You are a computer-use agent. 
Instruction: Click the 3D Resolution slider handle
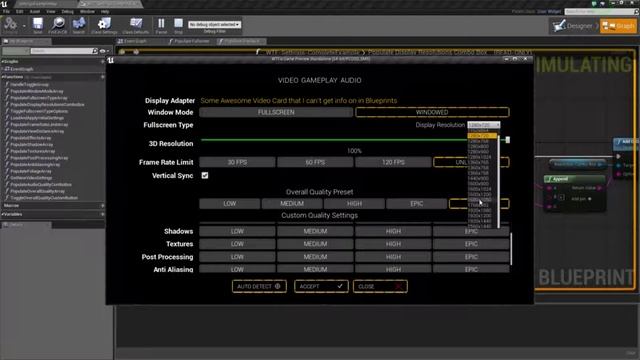(507, 140)
